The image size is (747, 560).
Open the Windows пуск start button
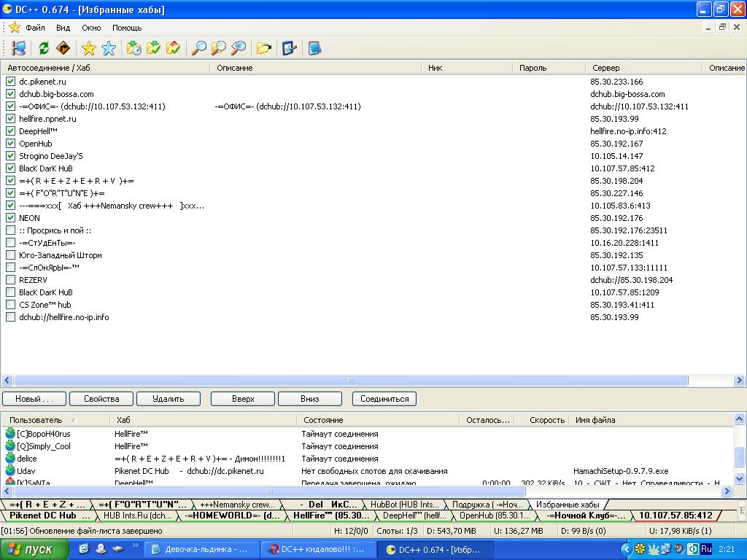pos(31,549)
